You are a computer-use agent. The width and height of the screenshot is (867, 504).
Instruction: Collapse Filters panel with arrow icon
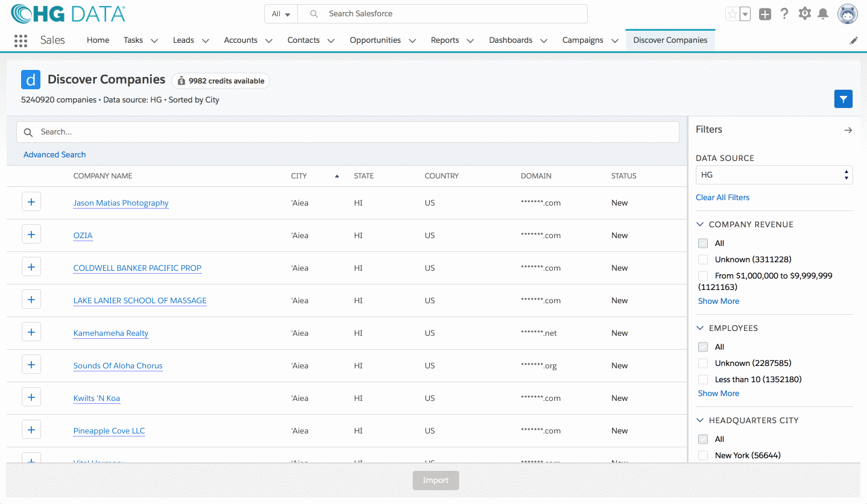848,130
